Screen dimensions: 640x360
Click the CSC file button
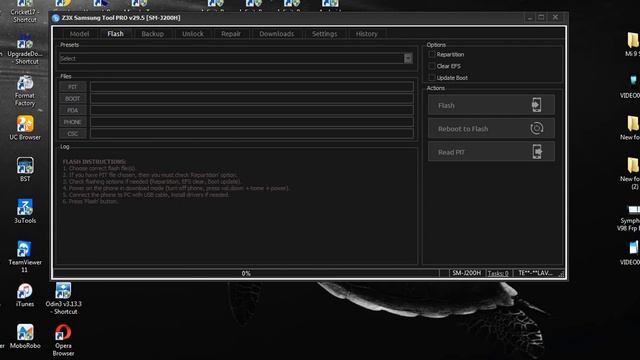tap(73, 133)
